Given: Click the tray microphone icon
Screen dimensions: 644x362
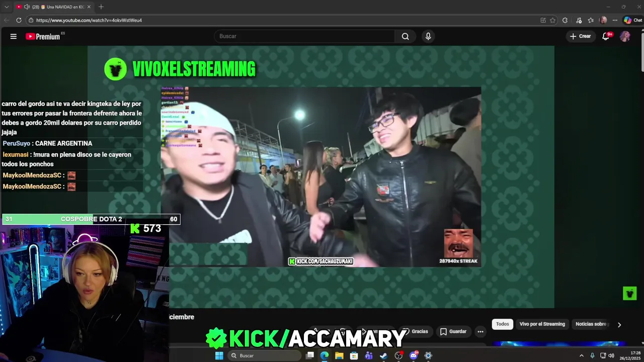Looking at the screenshot, I should point(592,355).
